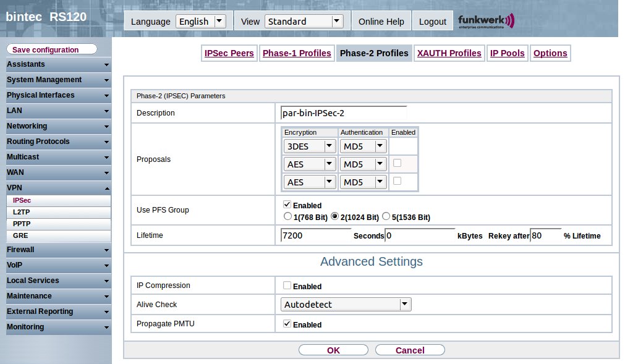This screenshot has width=625, height=364.
Task: Click Save configuration button
Action: (52, 49)
